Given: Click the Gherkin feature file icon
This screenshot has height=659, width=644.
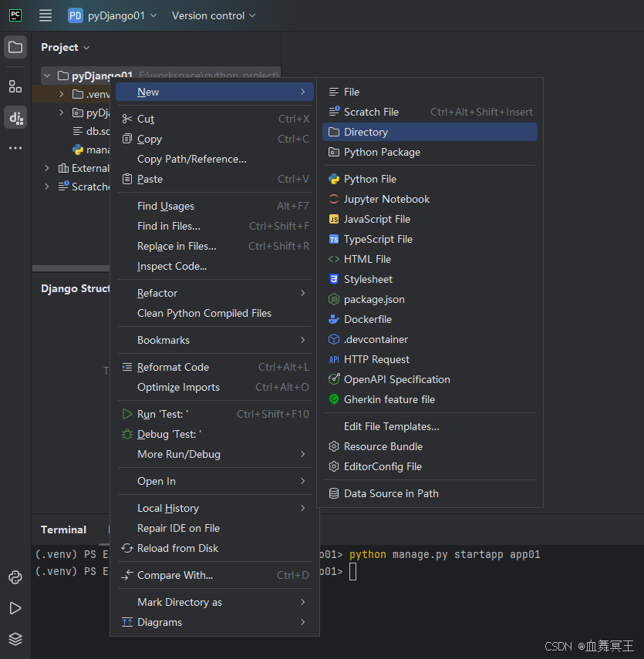Looking at the screenshot, I should click(334, 400).
